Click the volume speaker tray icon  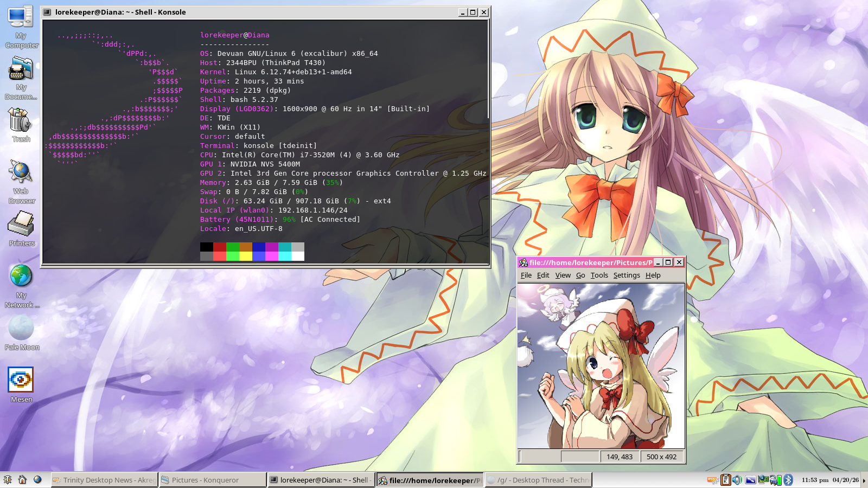click(737, 480)
